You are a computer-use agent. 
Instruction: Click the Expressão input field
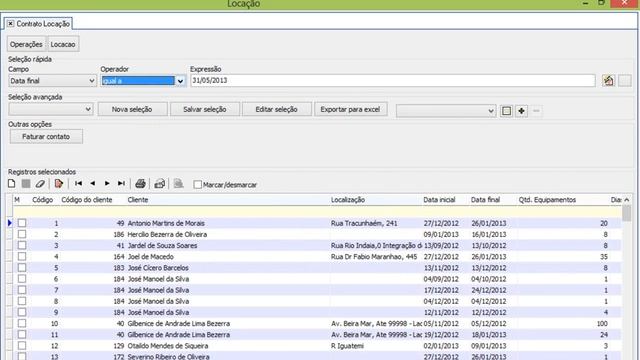[x=393, y=80]
